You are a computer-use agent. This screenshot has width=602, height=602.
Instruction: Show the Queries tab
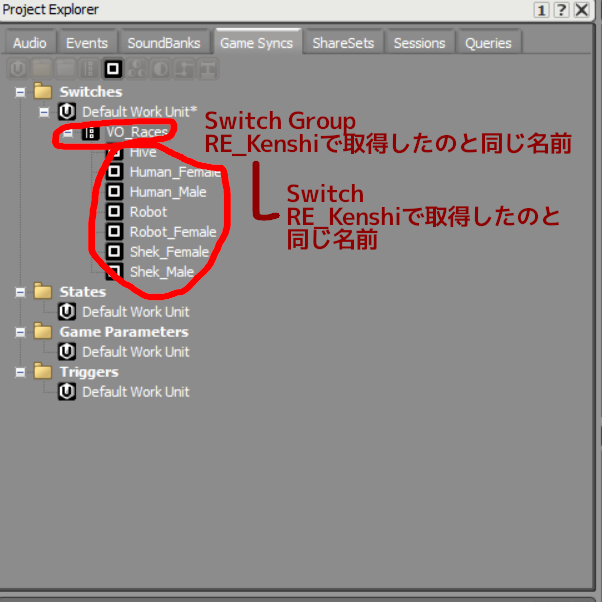click(x=488, y=43)
